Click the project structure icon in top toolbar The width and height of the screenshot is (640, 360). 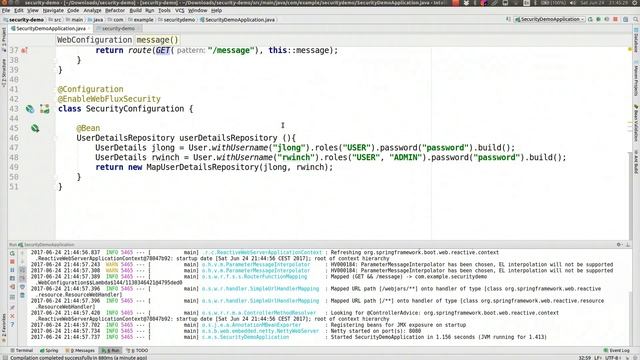tap(625, 19)
